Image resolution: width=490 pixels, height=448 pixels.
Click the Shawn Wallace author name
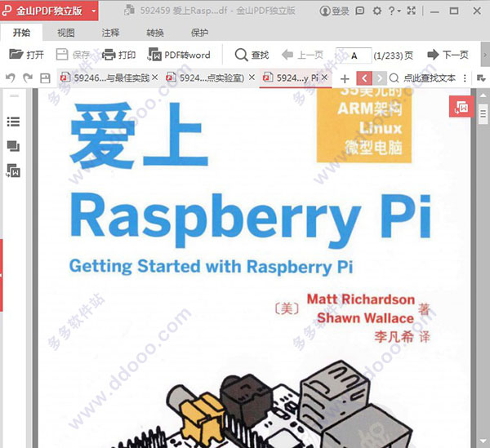pyautogui.click(x=365, y=317)
